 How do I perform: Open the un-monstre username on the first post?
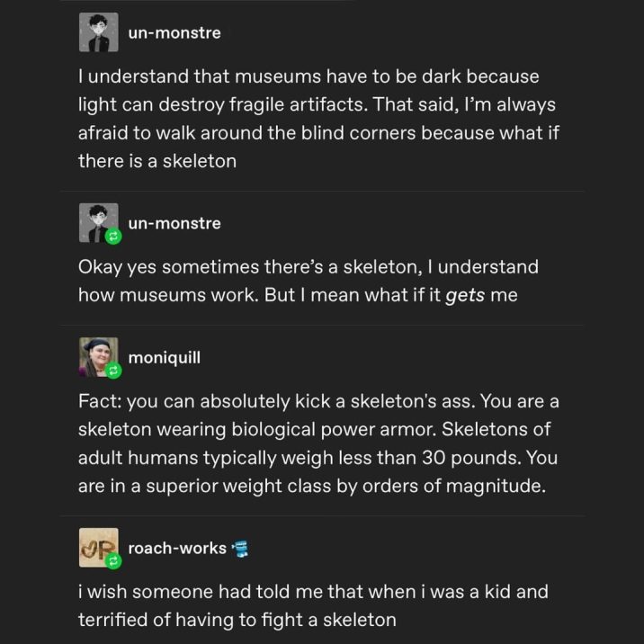[174, 33]
